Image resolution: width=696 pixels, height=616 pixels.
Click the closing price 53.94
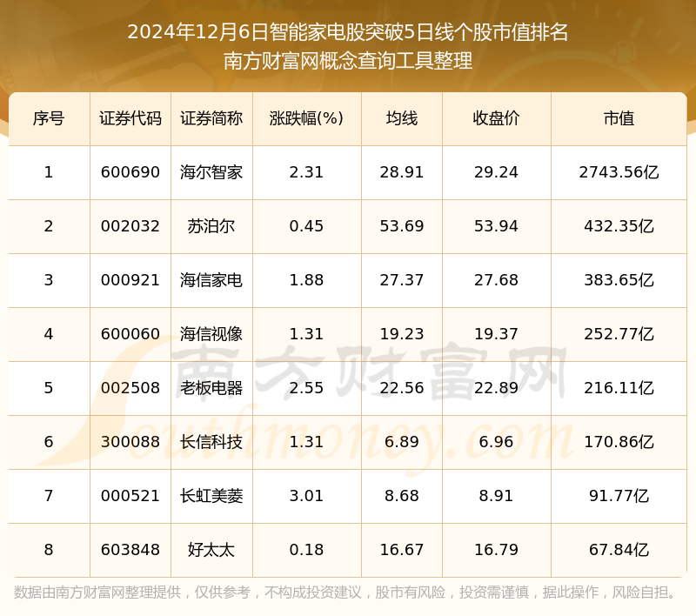pyautogui.click(x=496, y=226)
